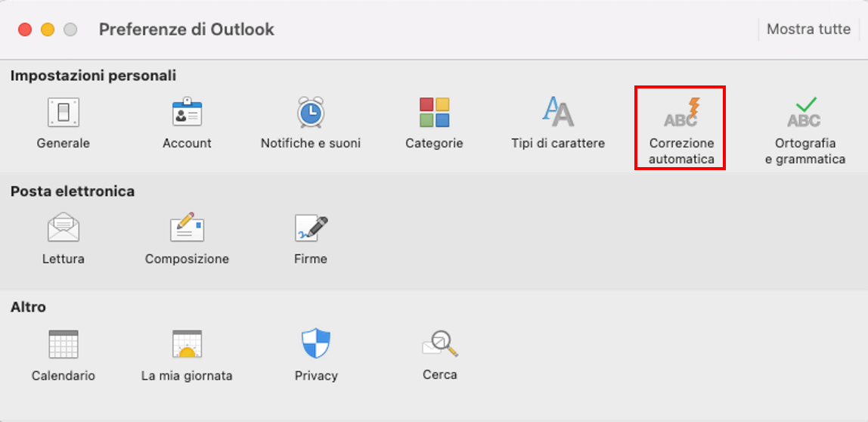Click the Account label text
Image resolution: width=868 pixels, height=422 pixels.
(187, 144)
